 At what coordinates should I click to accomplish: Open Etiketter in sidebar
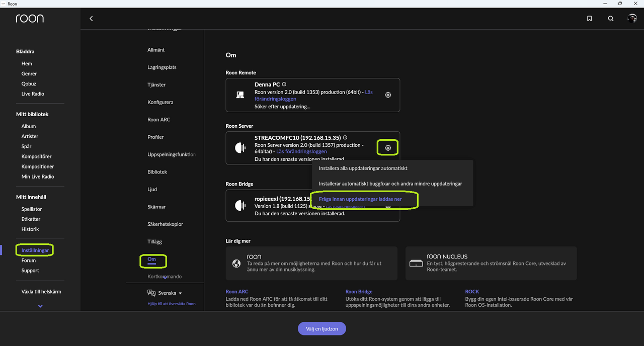31,219
